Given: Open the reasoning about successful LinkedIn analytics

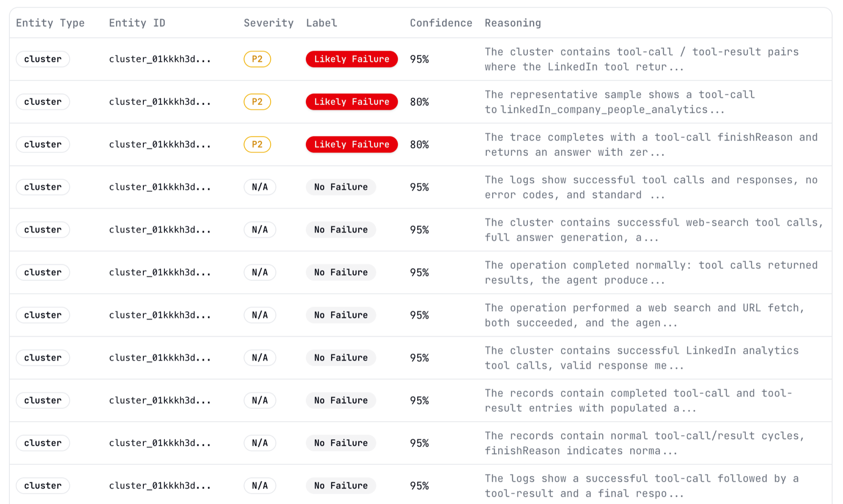Looking at the screenshot, I should coord(641,358).
